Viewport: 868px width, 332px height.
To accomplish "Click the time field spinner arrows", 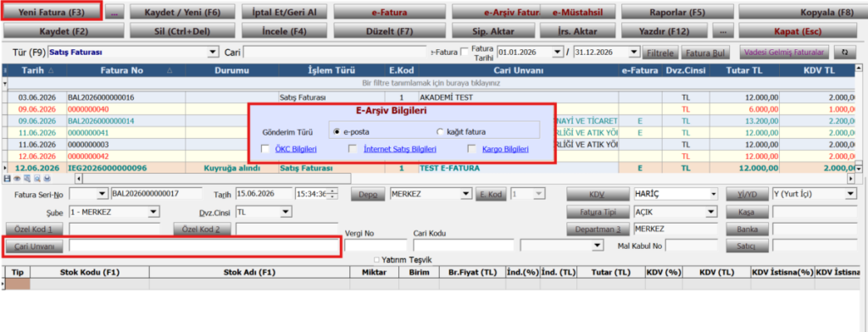I will 332,194.
